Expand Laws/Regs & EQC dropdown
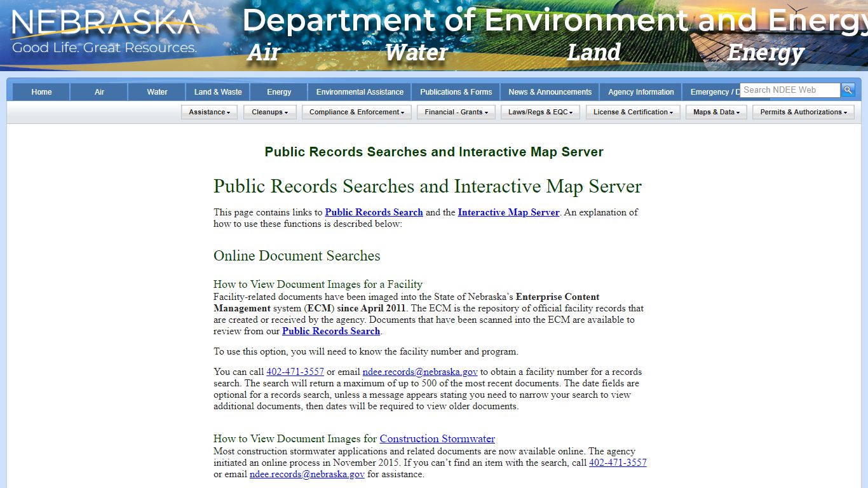Image resolution: width=868 pixels, height=488 pixels. (540, 112)
